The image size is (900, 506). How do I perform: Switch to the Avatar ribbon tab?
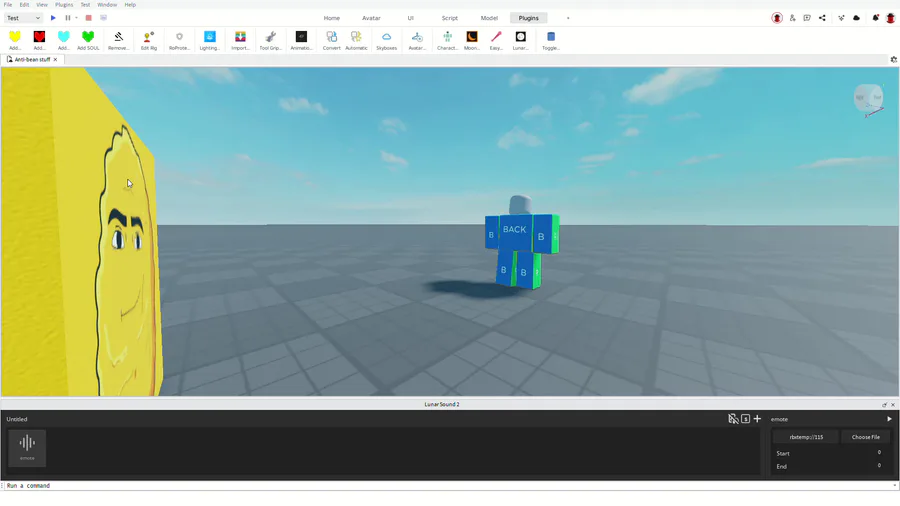click(371, 18)
